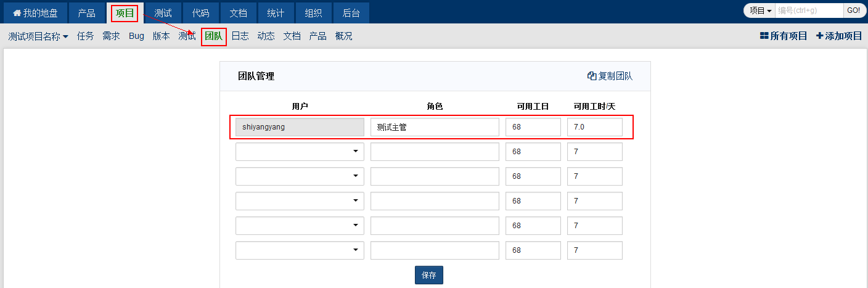Open the user dropdown in the last row
Screen dimensions: 868x288
[300, 250]
